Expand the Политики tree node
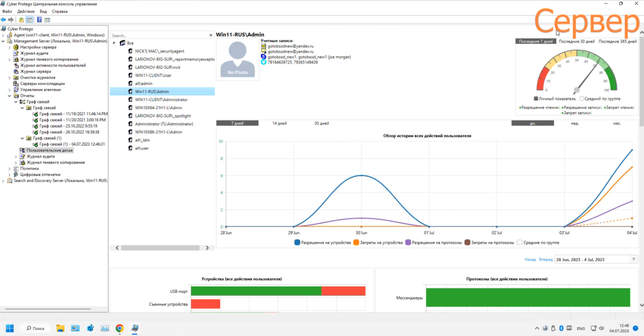The width and height of the screenshot is (644, 336). pos(10,169)
